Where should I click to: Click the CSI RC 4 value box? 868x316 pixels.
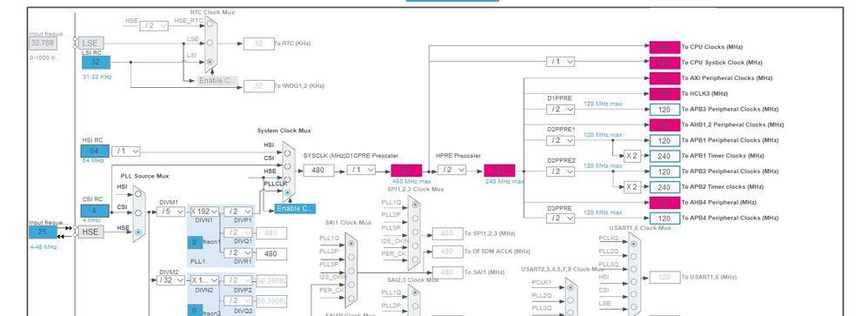tap(95, 211)
